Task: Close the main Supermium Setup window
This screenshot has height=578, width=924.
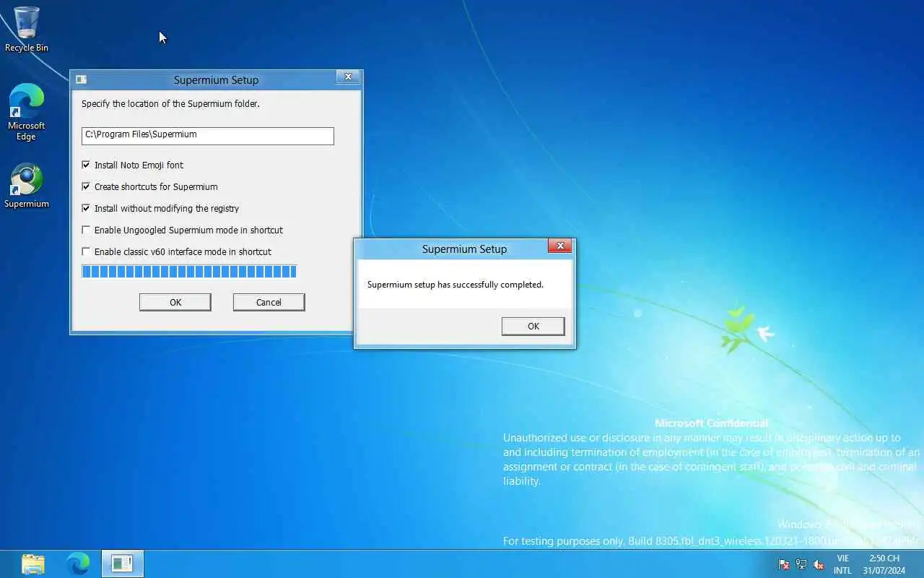Action: click(348, 77)
